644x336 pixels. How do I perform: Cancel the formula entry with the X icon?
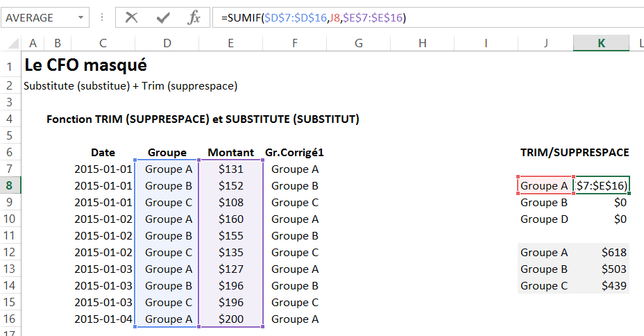point(130,17)
